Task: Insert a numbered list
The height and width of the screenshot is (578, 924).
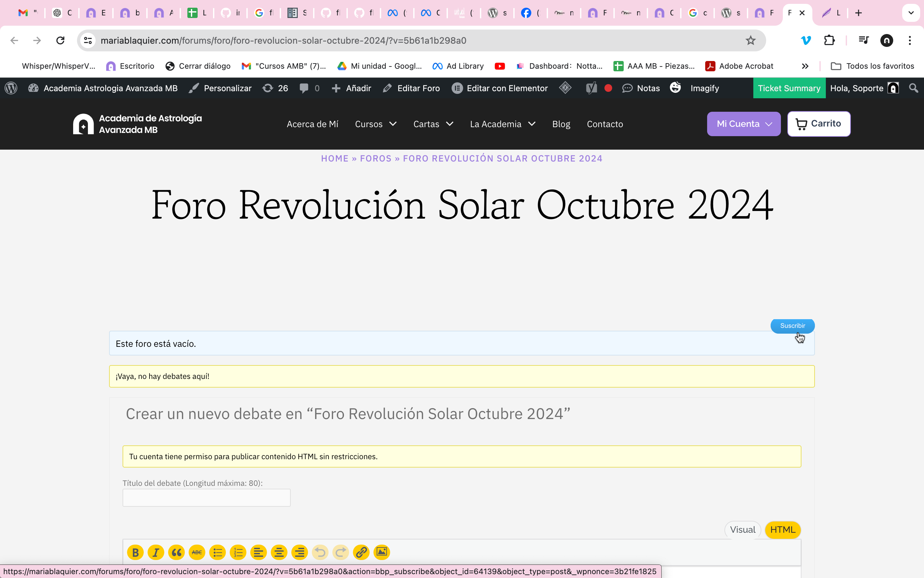Action: [238, 552]
